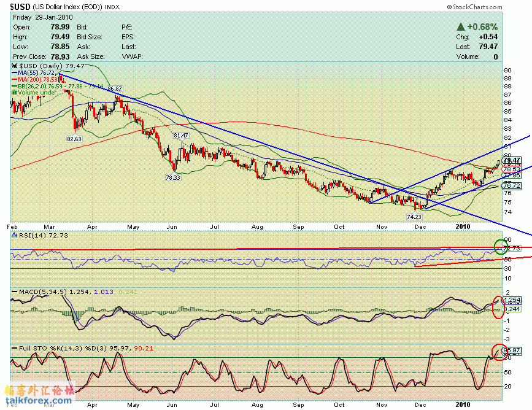Click the blue MA(55) legend line swatch
Screen dimensions: 532x410
[x=15, y=72]
